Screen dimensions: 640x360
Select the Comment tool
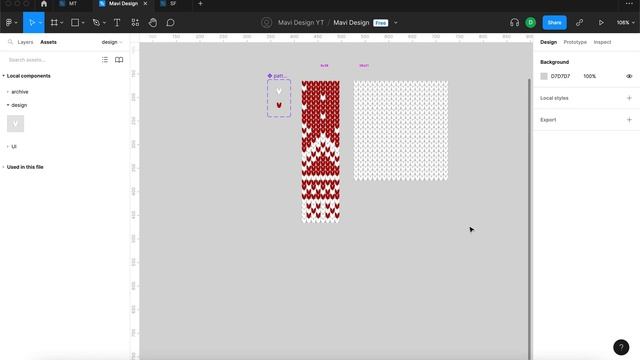171,23
